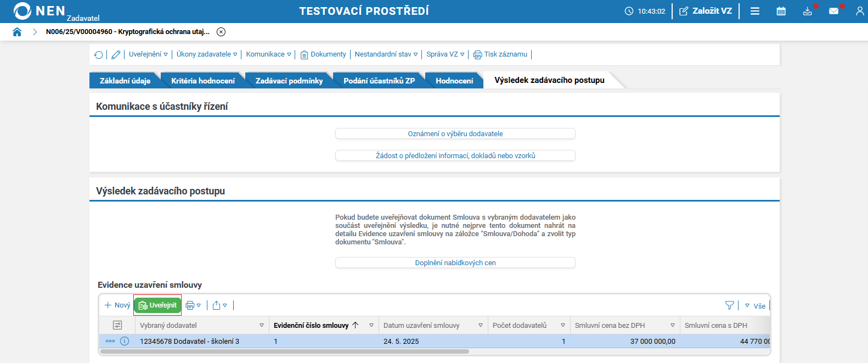Switch to Základní údaje tab
The width and height of the screenshot is (868, 363).
point(125,81)
